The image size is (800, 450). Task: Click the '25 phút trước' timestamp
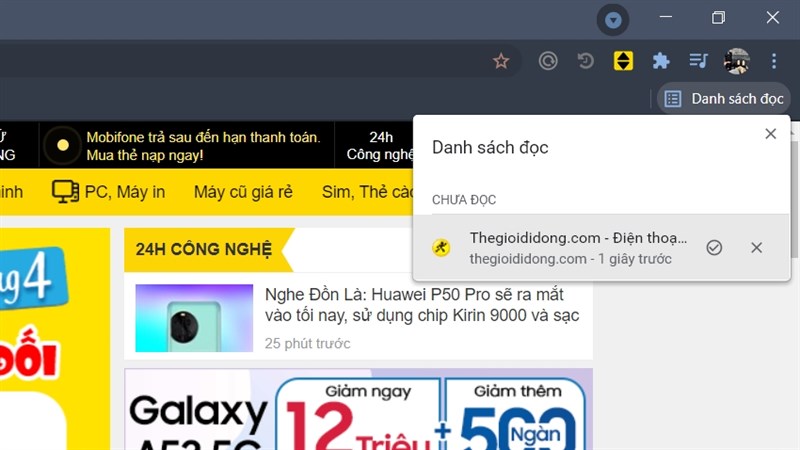pyautogui.click(x=307, y=343)
